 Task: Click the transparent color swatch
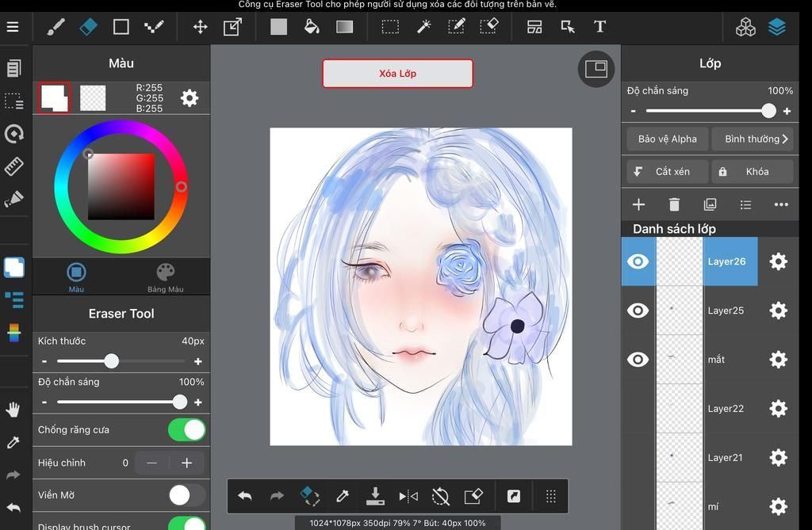point(93,97)
